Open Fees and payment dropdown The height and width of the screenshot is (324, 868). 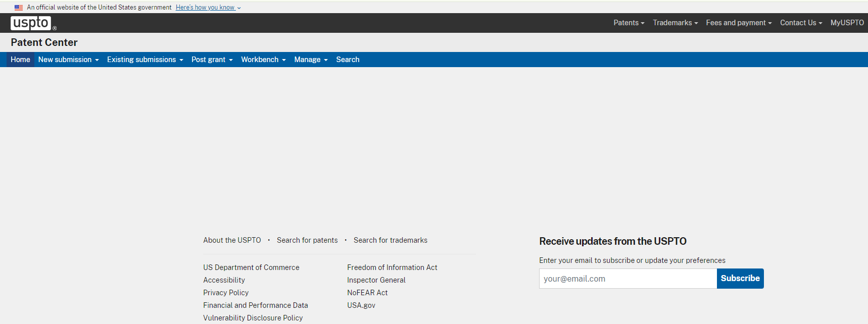739,23
